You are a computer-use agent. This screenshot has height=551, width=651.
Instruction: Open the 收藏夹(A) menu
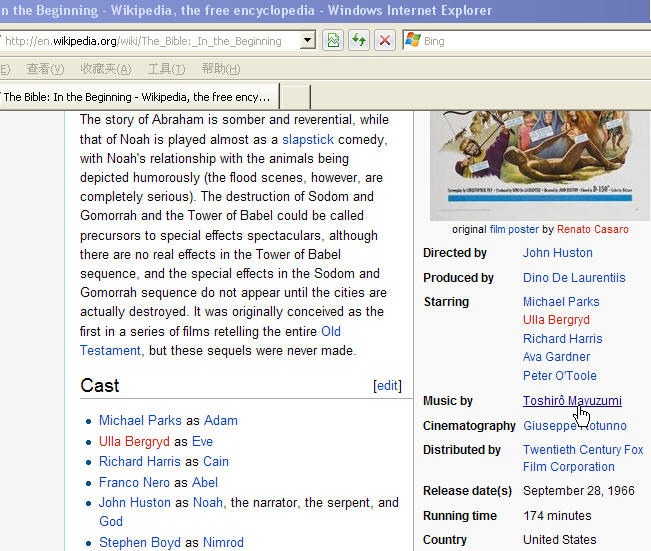click(x=106, y=69)
